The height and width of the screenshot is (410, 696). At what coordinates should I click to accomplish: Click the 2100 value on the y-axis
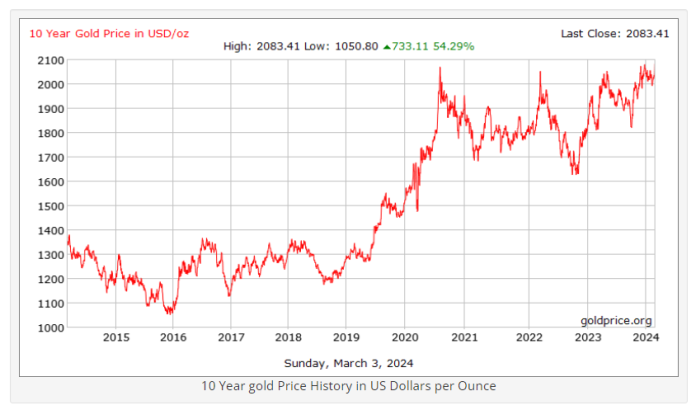click(52, 60)
